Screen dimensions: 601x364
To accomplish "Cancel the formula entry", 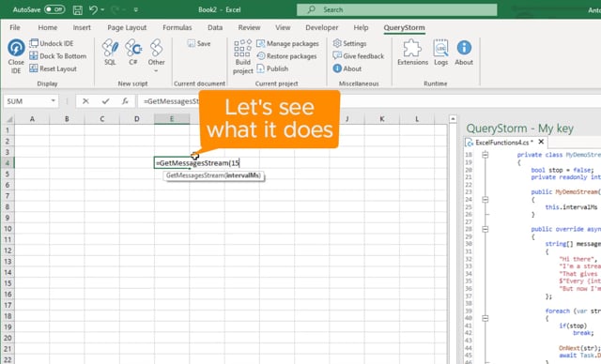I will click(85, 101).
